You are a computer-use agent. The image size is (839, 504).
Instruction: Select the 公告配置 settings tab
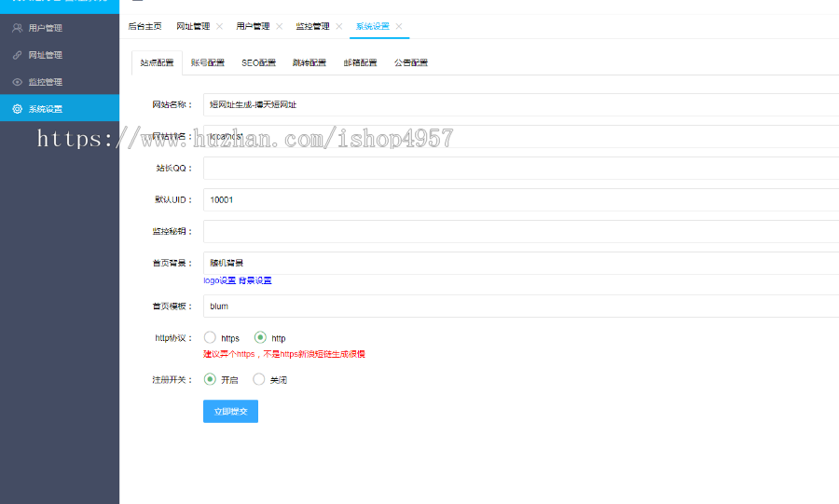(411, 62)
